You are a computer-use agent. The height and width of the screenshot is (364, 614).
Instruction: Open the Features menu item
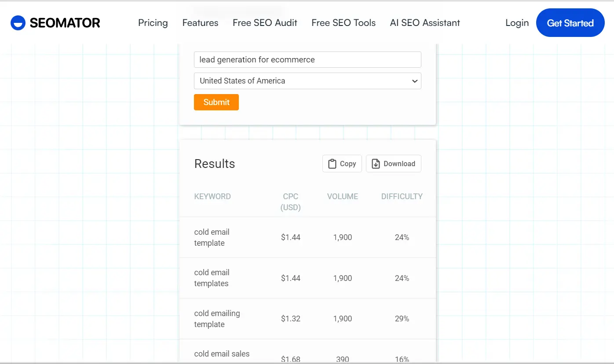pyautogui.click(x=200, y=22)
